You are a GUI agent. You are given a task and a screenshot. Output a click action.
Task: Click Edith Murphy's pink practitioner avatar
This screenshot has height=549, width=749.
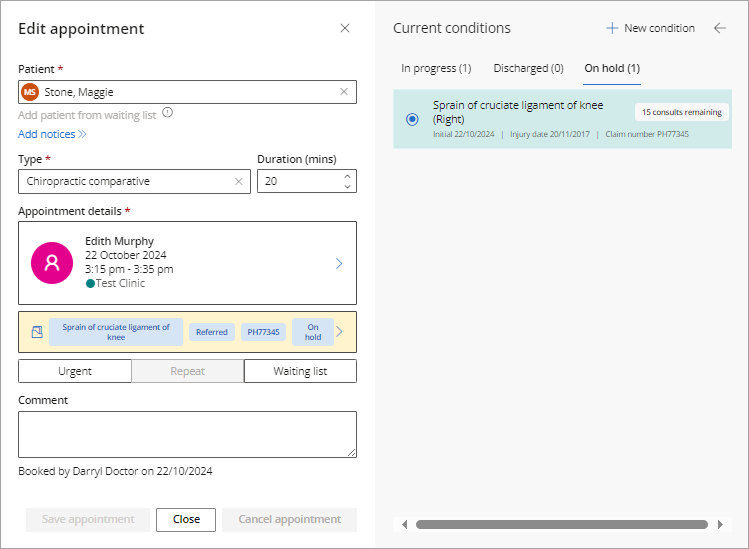click(52, 263)
